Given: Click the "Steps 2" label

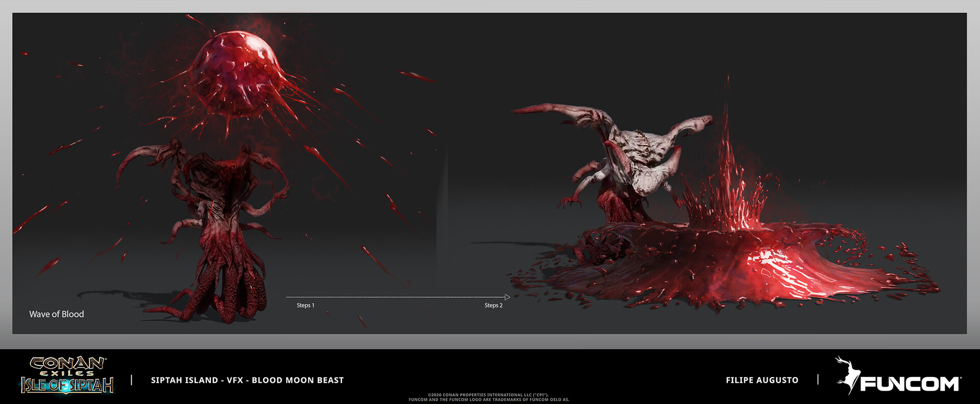Looking at the screenshot, I should [x=494, y=305].
